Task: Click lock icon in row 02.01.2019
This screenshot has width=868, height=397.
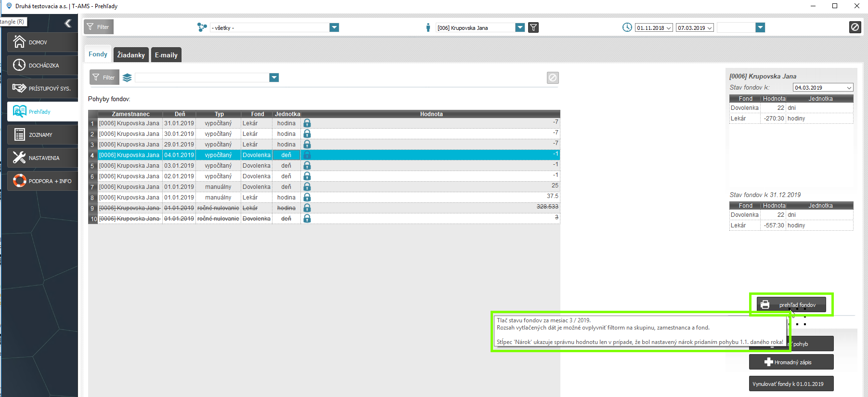Action: (x=307, y=176)
